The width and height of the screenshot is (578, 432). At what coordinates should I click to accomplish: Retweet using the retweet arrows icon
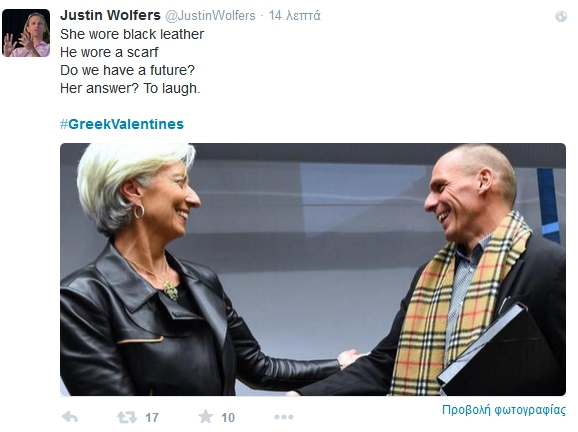[127, 417]
